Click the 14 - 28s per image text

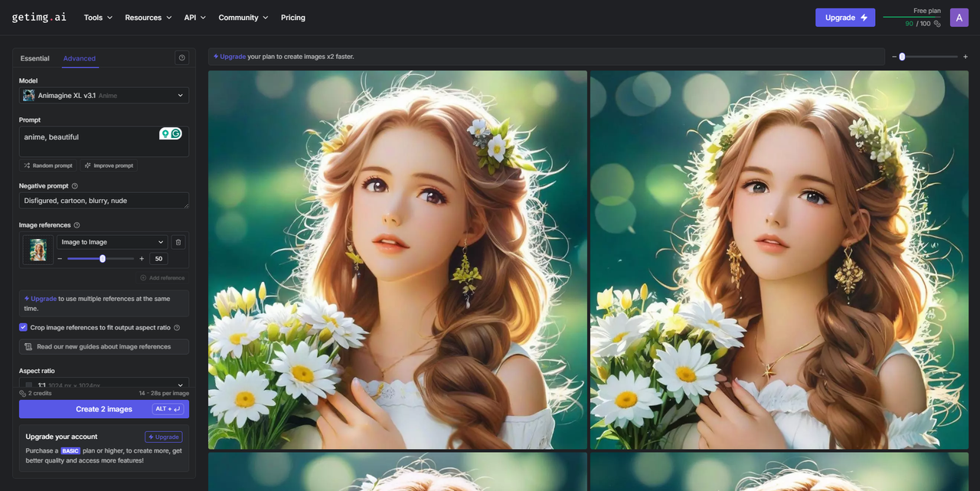pyautogui.click(x=164, y=393)
